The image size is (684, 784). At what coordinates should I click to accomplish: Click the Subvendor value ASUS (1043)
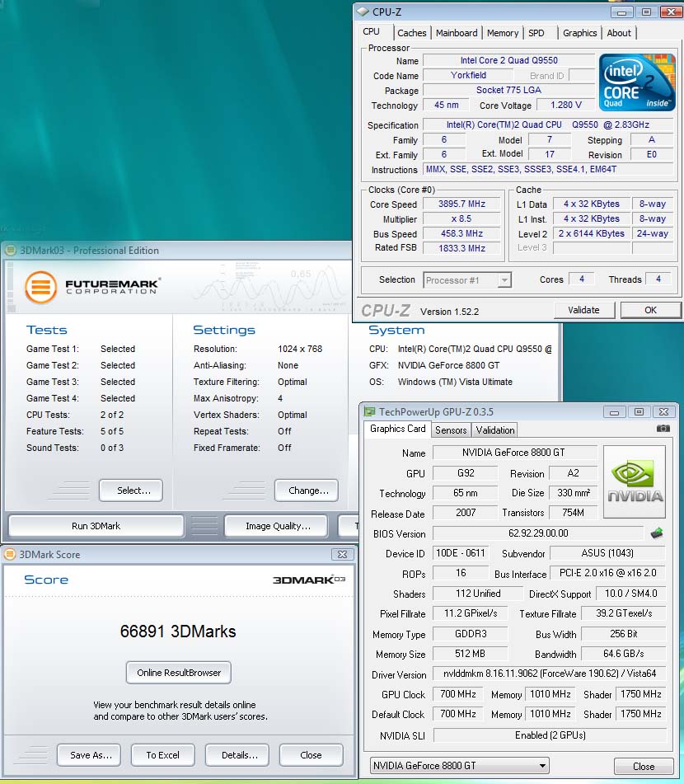click(607, 553)
